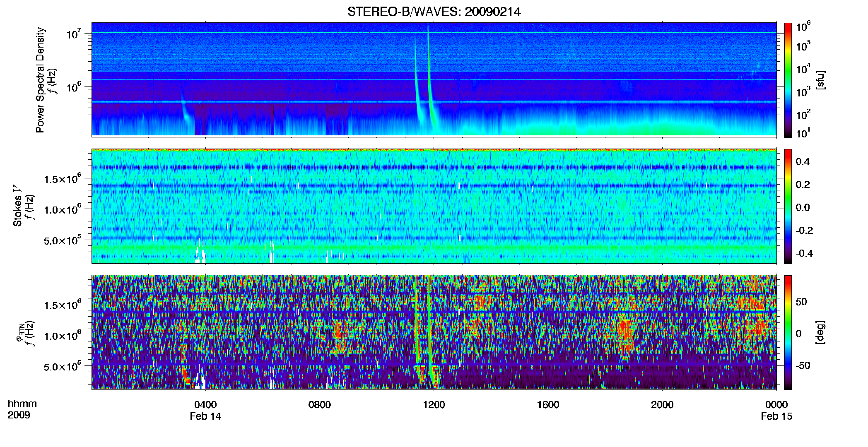The image size is (868, 447).
Task: Click the faint burst near 0320 in top panel
Action: 185,108
